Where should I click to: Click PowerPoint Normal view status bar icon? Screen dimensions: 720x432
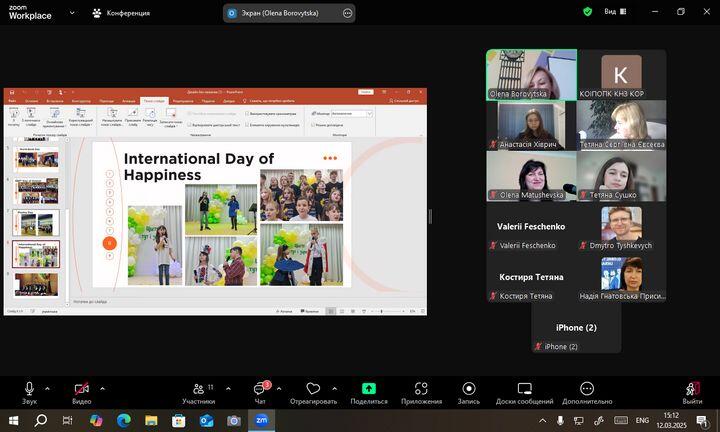coord(331,311)
